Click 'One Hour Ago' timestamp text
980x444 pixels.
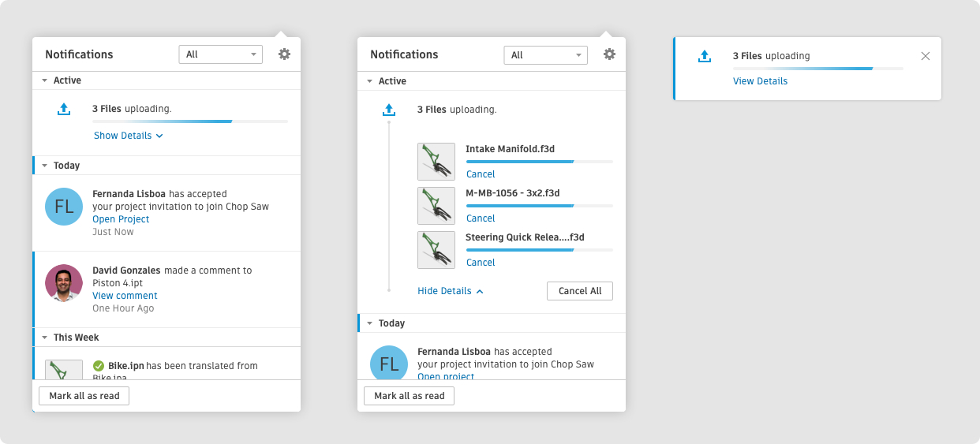[x=123, y=308]
